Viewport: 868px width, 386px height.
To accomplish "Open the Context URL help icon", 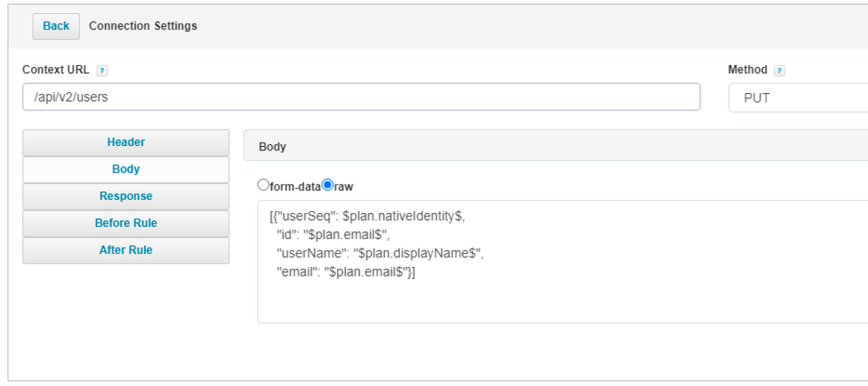I will click(102, 70).
